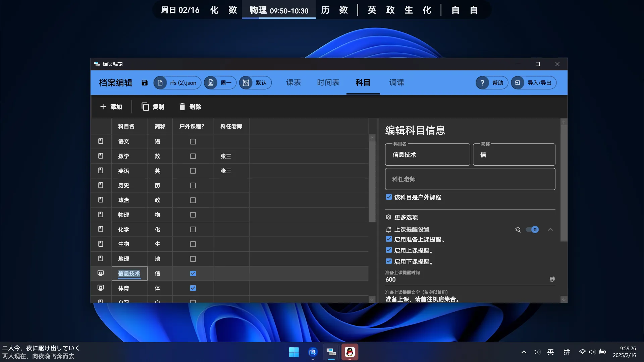Click the 添加 icon to add a subject
This screenshot has height=362, width=644.
click(103, 107)
